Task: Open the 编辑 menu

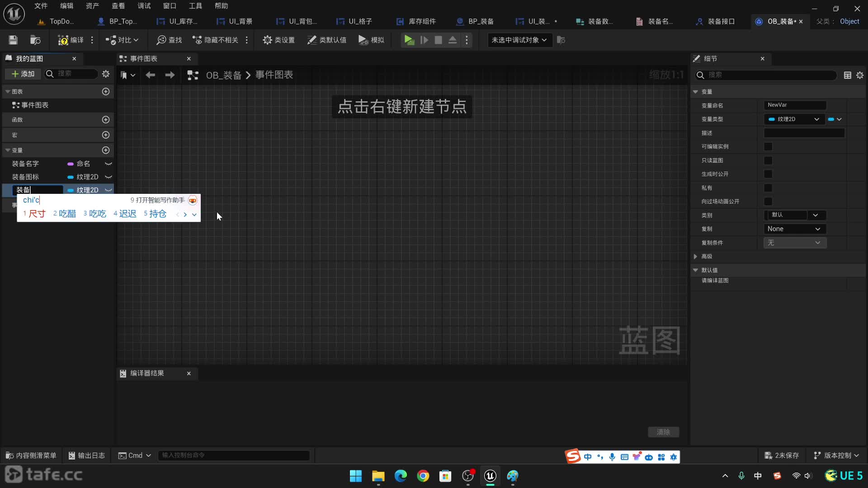Action: coord(66,6)
